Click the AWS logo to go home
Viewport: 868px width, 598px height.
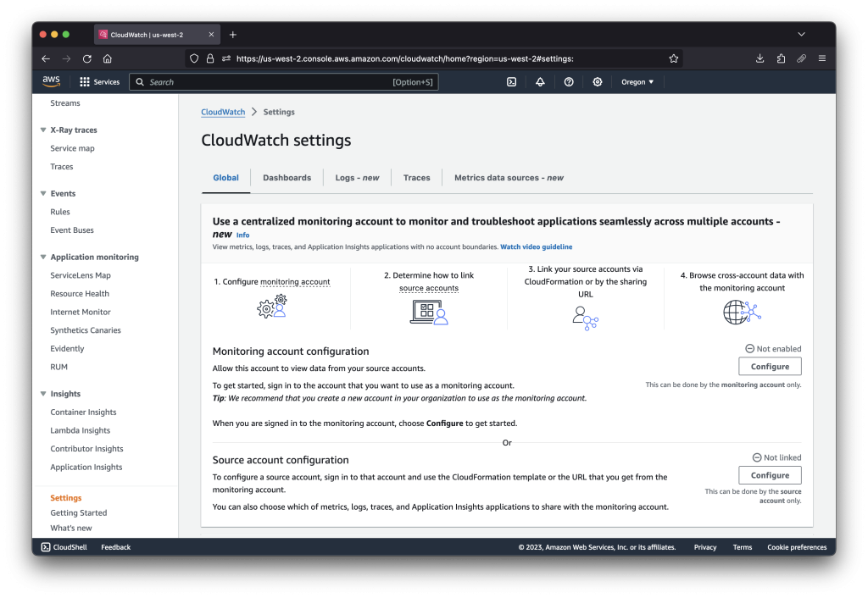[x=51, y=80]
